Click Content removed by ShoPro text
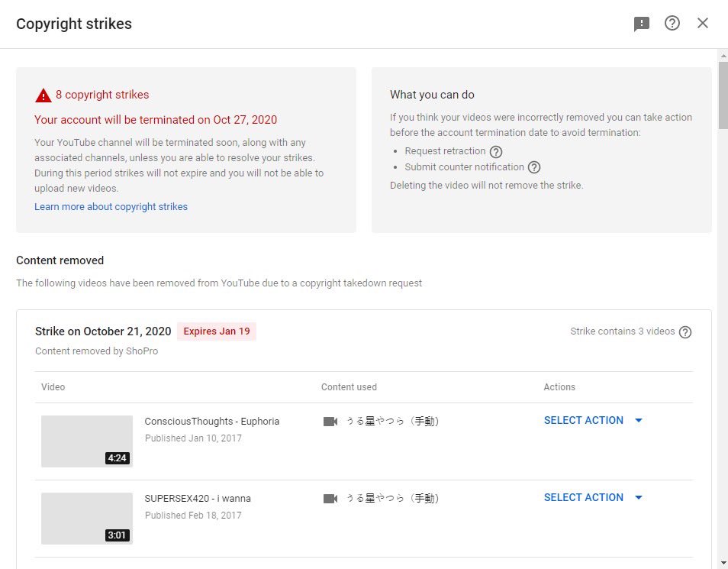This screenshot has width=728, height=569. (x=97, y=351)
